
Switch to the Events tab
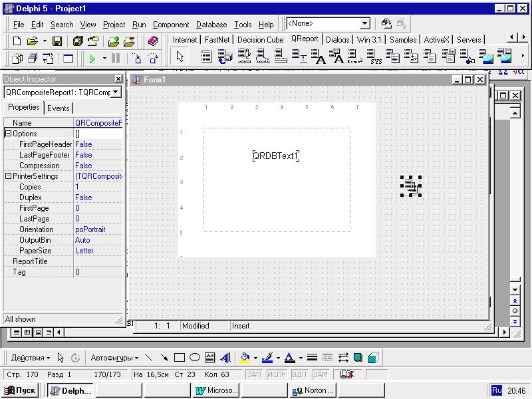coord(59,108)
